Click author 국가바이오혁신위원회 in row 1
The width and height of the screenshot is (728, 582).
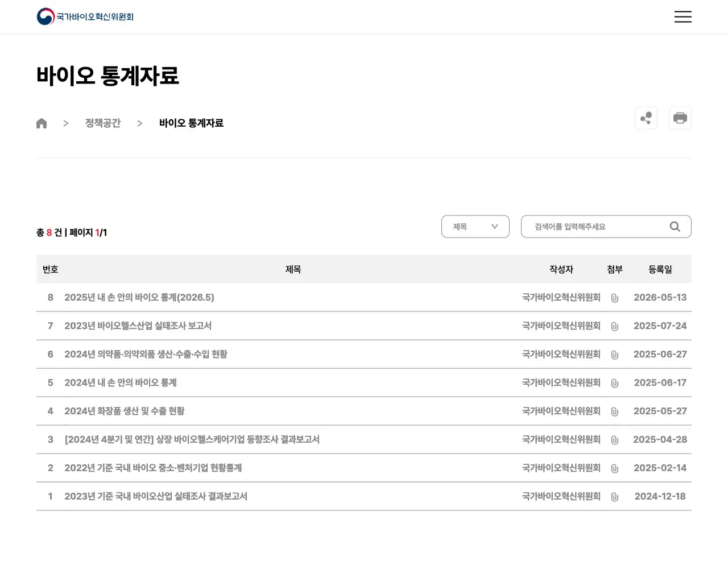point(561,496)
